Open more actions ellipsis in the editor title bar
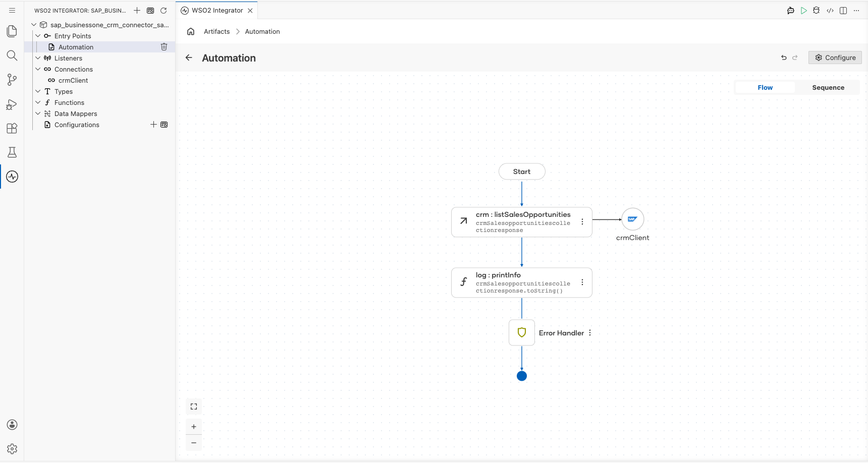 click(856, 10)
